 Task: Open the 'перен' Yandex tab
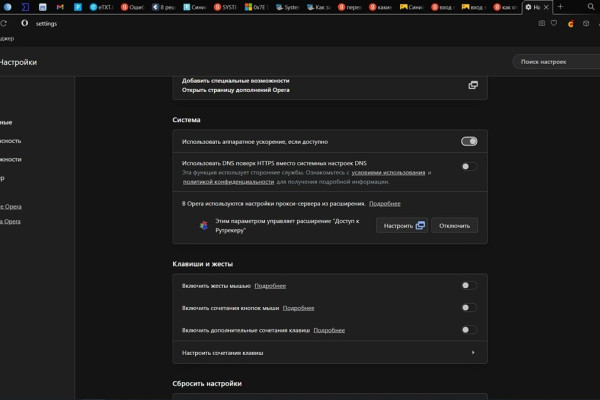[x=349, y=7]
